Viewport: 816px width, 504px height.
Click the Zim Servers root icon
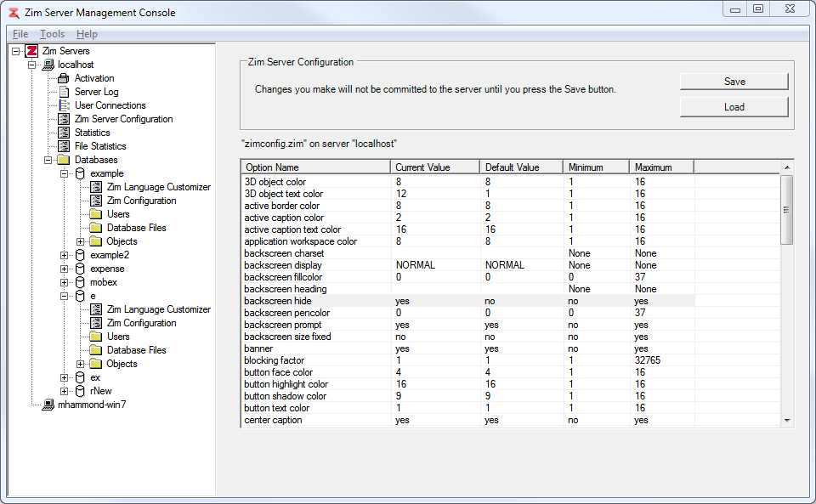click(x=31, y=51)
